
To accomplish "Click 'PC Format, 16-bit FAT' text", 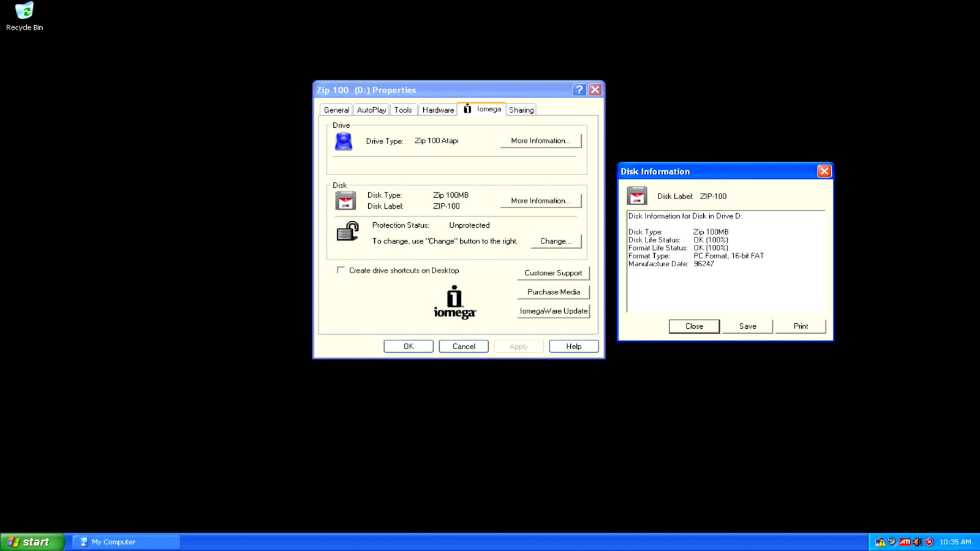I will point(729,256).
